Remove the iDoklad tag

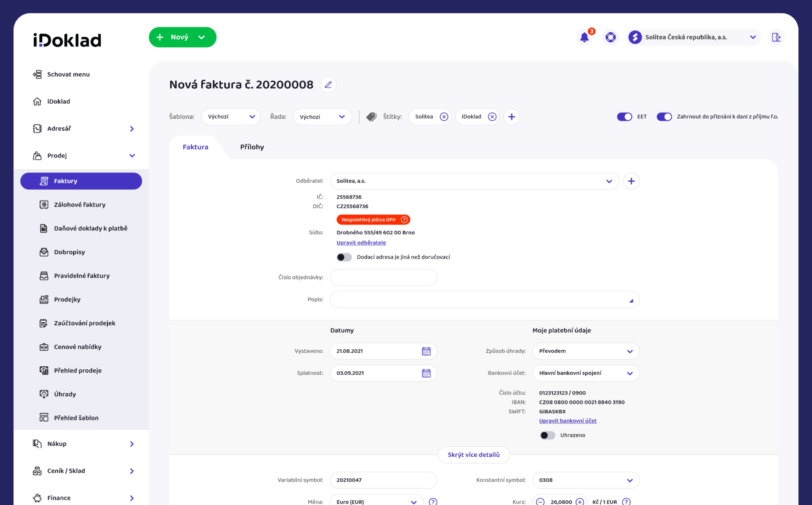[x=492, y=117]
